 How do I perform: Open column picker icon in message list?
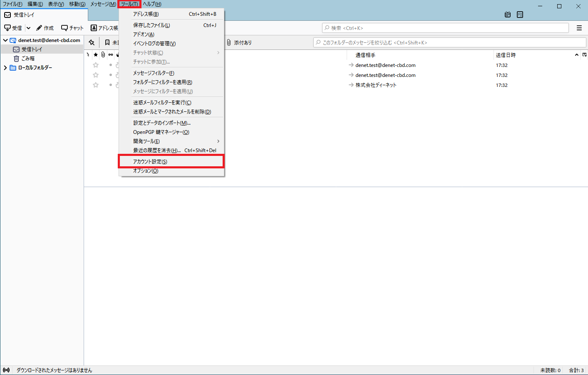tap(584, 55)
